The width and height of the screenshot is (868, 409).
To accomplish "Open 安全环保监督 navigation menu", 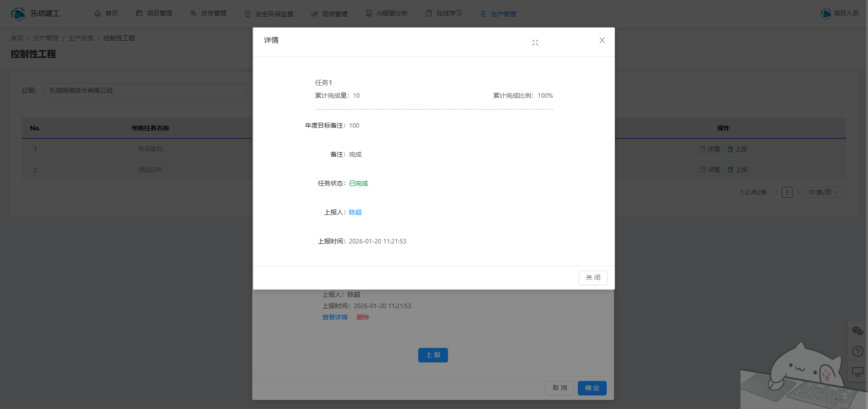I will tap(269, 14).
